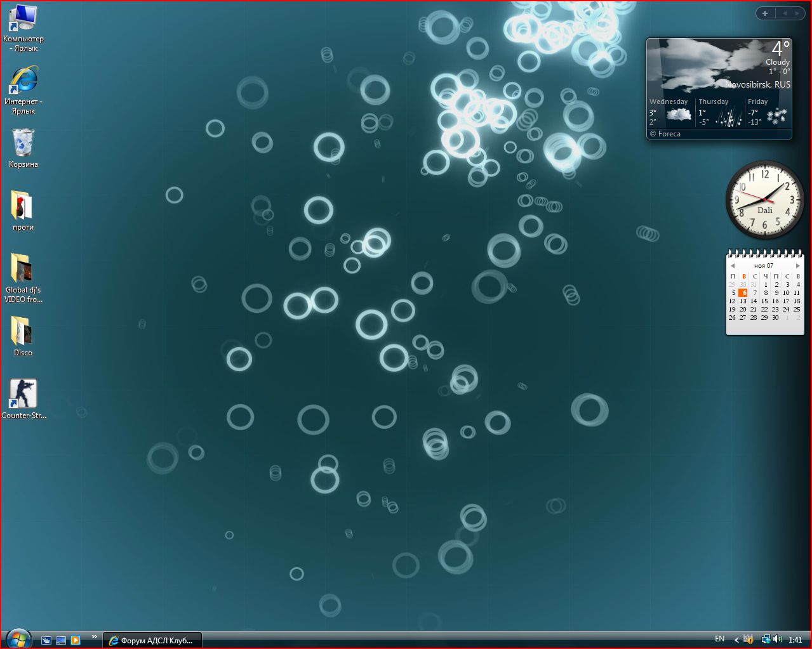This screenshot has width=812, height=649.
Task: Switch to the Форум АДСЛ Клуб taskbar window
Action: pos(152,640)
